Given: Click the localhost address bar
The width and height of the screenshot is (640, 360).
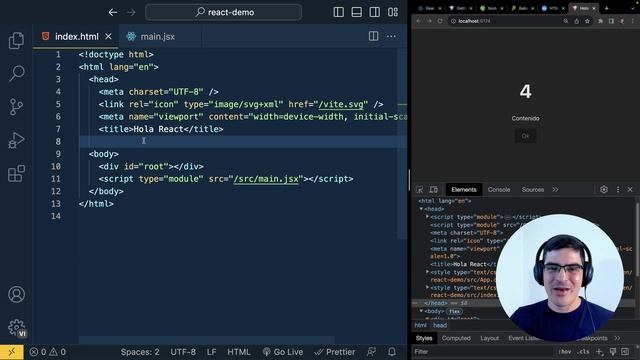Looking at the screenshot, I should click(x=506, y=21).
